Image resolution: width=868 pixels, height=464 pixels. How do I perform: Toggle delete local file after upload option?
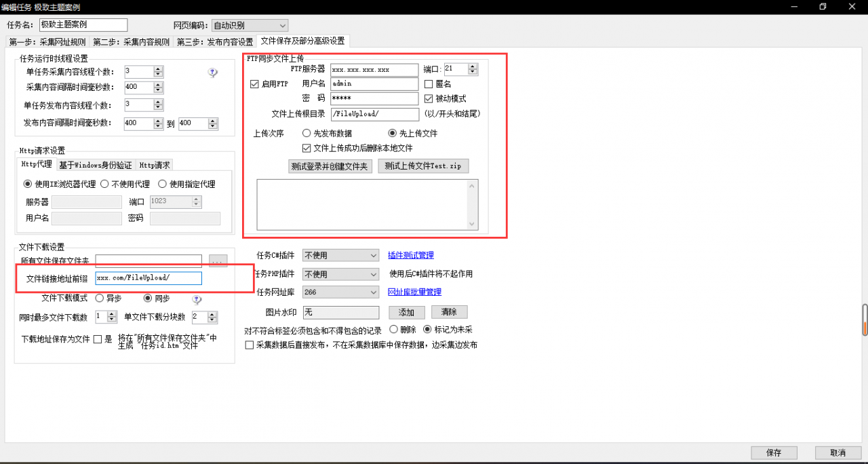coord(308,147)
